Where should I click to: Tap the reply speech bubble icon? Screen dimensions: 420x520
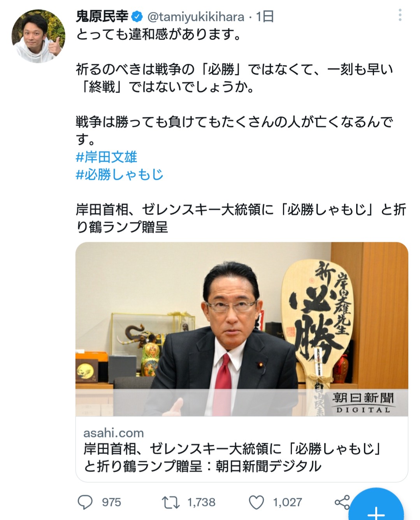[x=85, y=502]
